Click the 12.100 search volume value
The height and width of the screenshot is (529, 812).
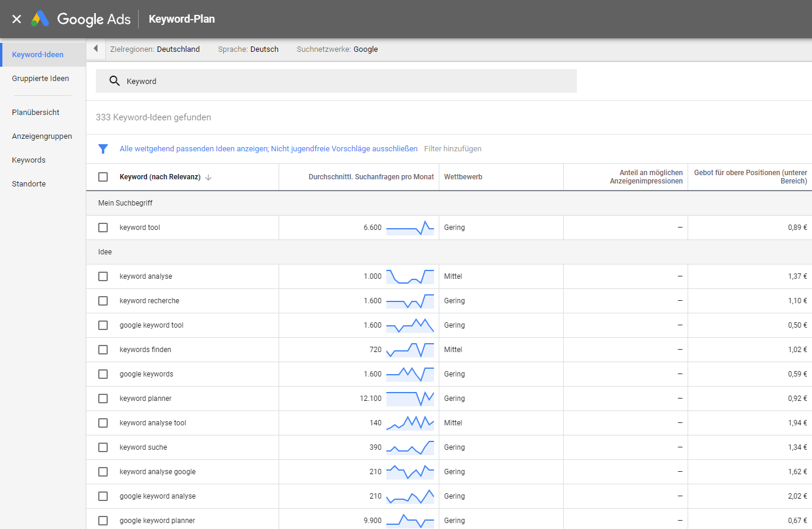tap(370, 399)
